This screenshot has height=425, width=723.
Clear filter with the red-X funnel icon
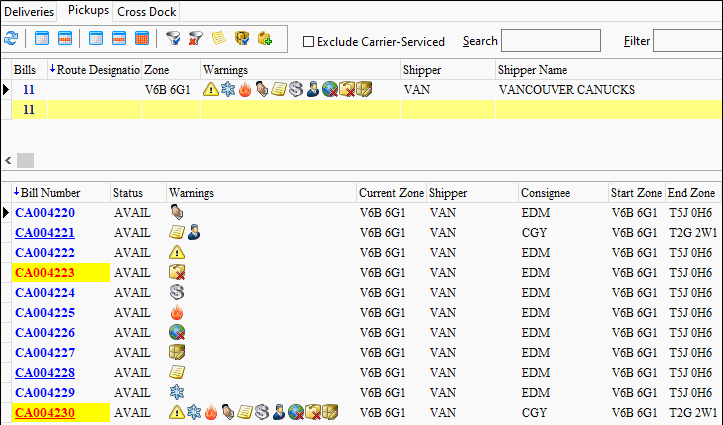pos(194,39)
